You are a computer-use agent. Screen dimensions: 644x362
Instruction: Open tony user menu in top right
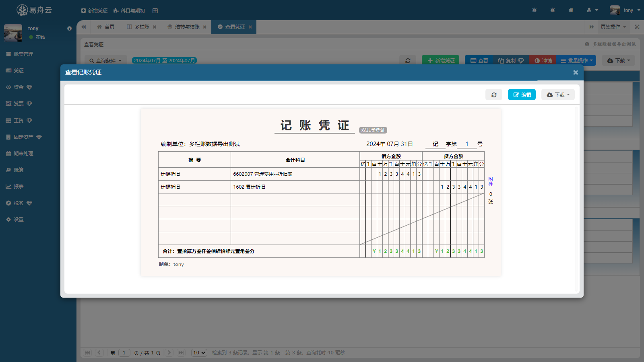(625, 10)
